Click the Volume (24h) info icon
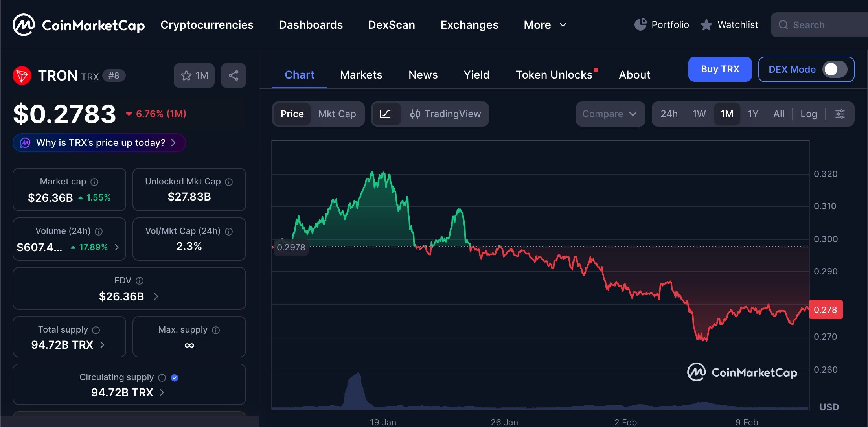This screenshot has width=868, height=427. tap(99, 231)
